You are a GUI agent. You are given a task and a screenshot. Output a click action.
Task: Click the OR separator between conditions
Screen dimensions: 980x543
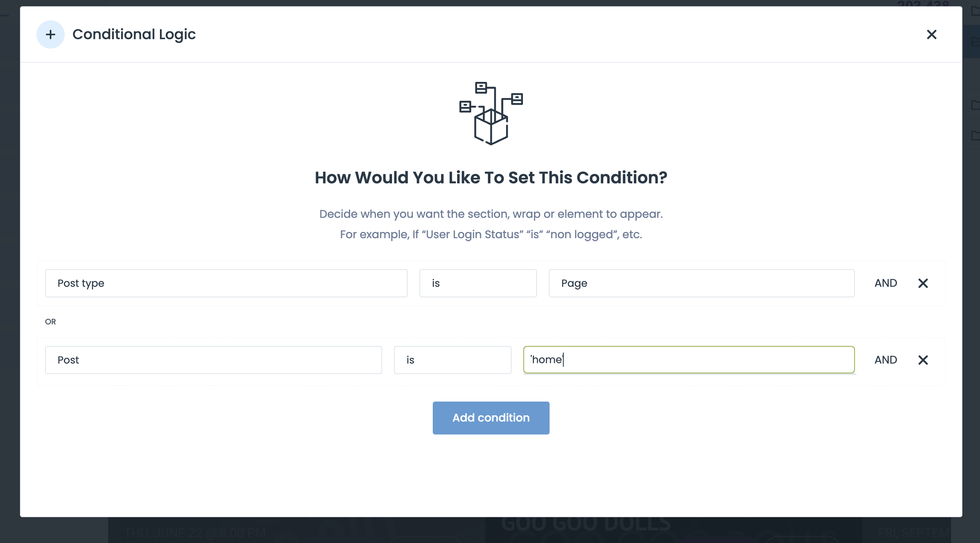pyautogui.click(x=51, y=321)
